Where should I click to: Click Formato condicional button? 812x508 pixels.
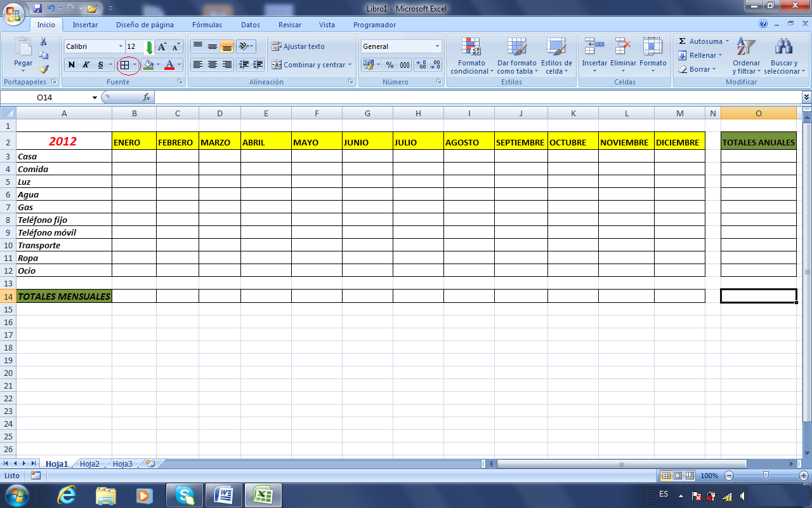(x=471, y=56)
